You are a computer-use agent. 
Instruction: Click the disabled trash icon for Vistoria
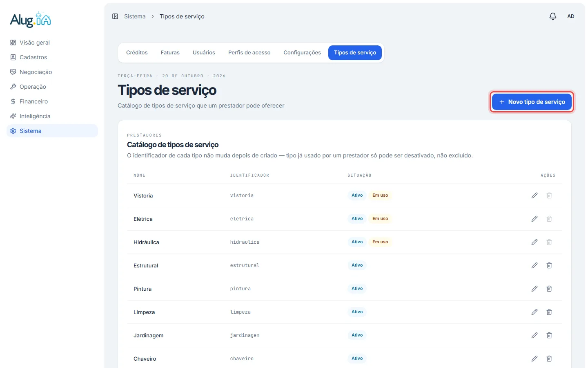(549, 195)
